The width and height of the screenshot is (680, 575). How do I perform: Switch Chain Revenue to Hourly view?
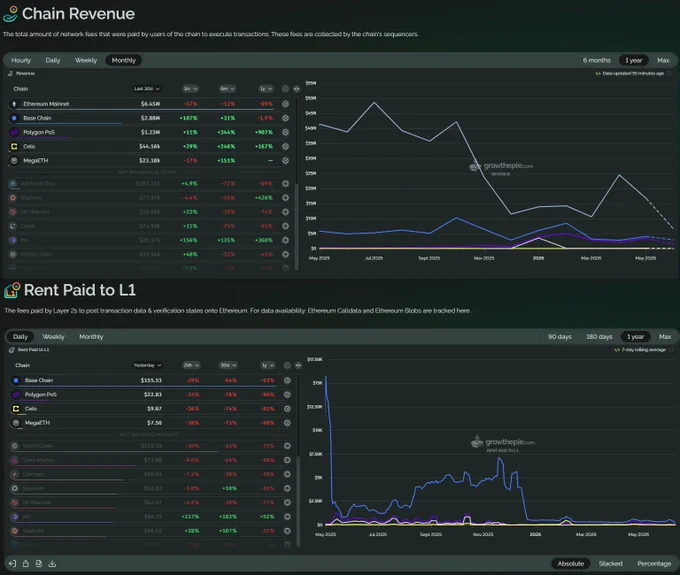pyautogui.click(x=21, y=60)
